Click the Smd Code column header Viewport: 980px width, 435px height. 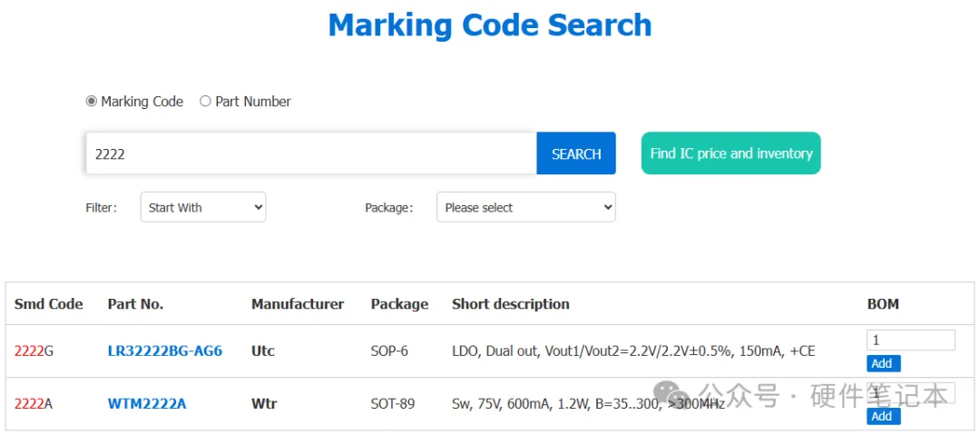coord(49,304)
